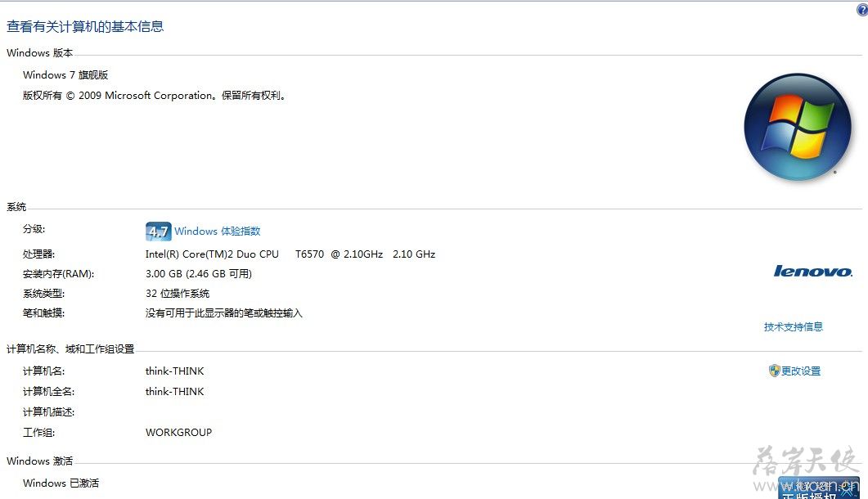The image size is (868, 499).
Task: Click the Windows 激活 section label
Action: click(40, 461)
